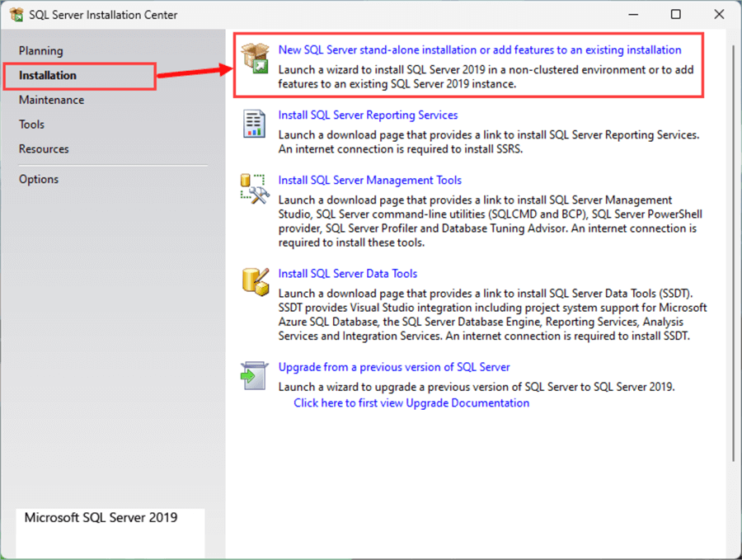Click the Management Studio tools description paragraph
This screenshot has height=560, width=742.
click(491, 221)
